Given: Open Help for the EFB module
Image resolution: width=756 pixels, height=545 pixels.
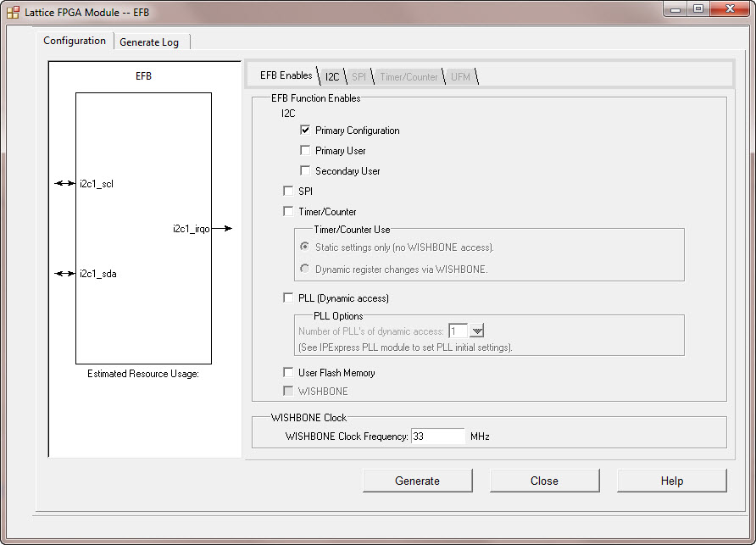Looking at the screenshot, I should click(x=671, y=481).
